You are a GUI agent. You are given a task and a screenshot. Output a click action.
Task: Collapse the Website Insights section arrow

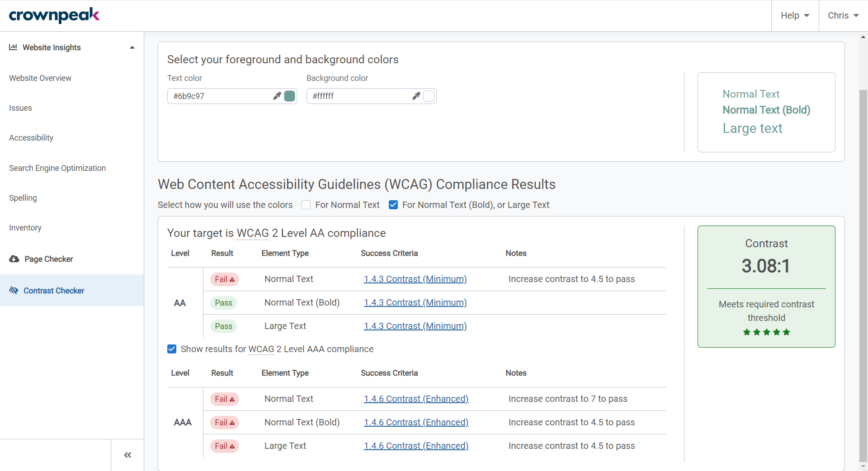coord(132,47)
